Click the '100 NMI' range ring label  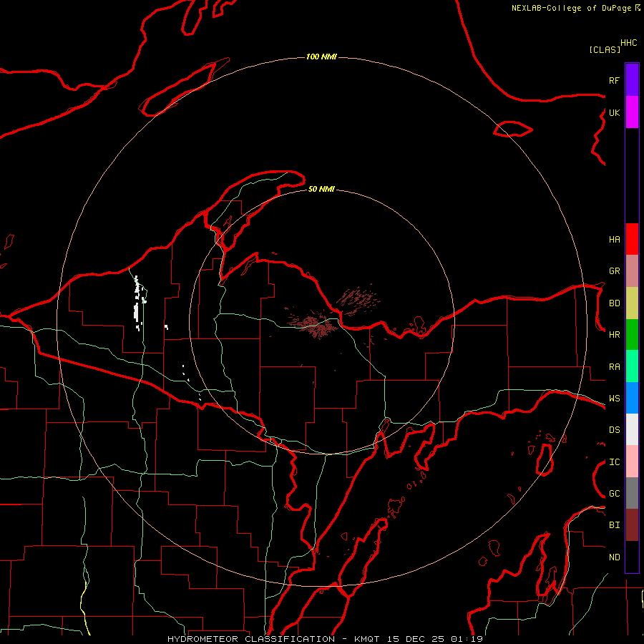(x=321, y=57)
